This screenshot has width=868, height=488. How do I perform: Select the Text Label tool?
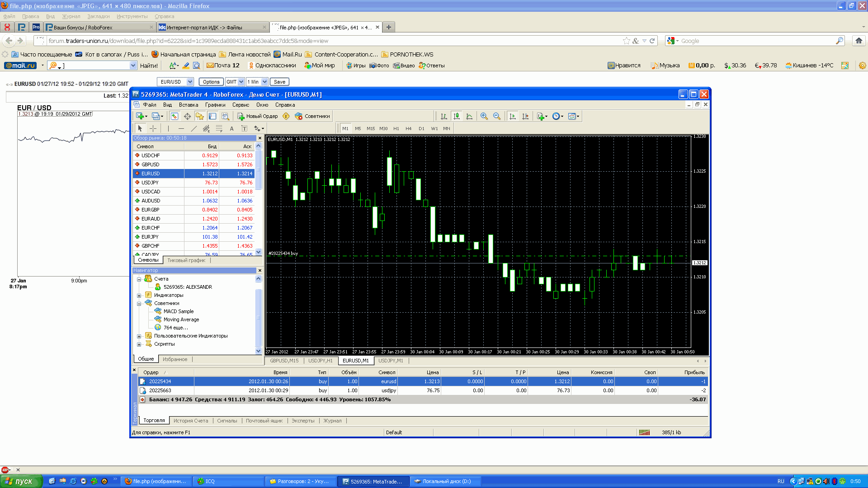[x=244, y=128]
